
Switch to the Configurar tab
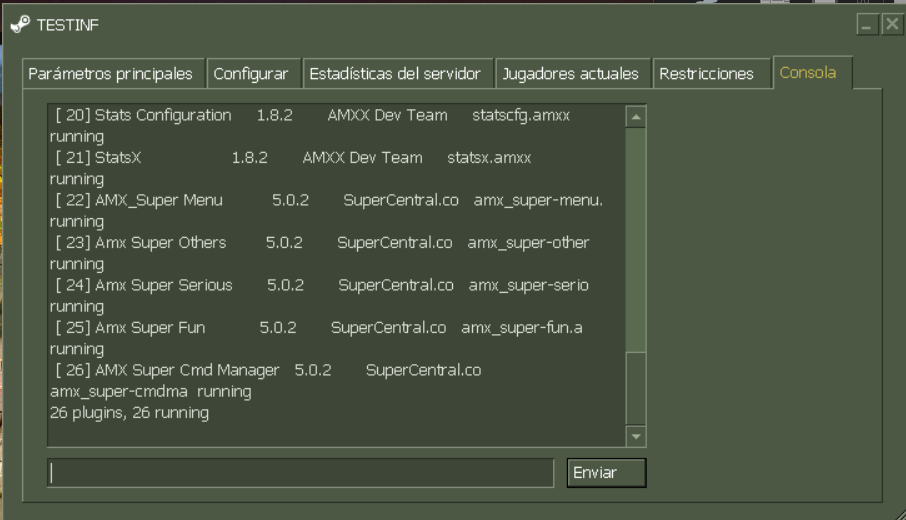click(x=254, y=73)
